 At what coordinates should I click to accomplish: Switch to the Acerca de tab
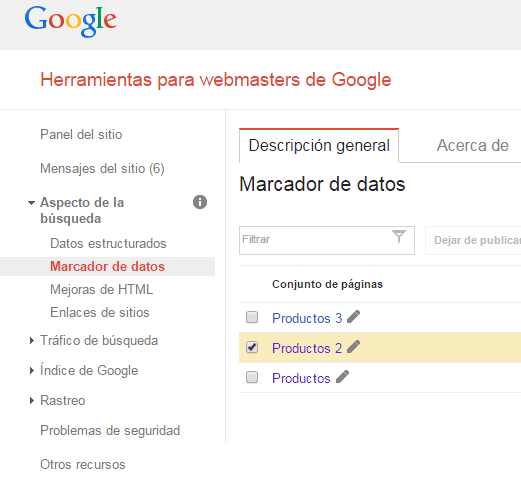[x=472, y=145]
